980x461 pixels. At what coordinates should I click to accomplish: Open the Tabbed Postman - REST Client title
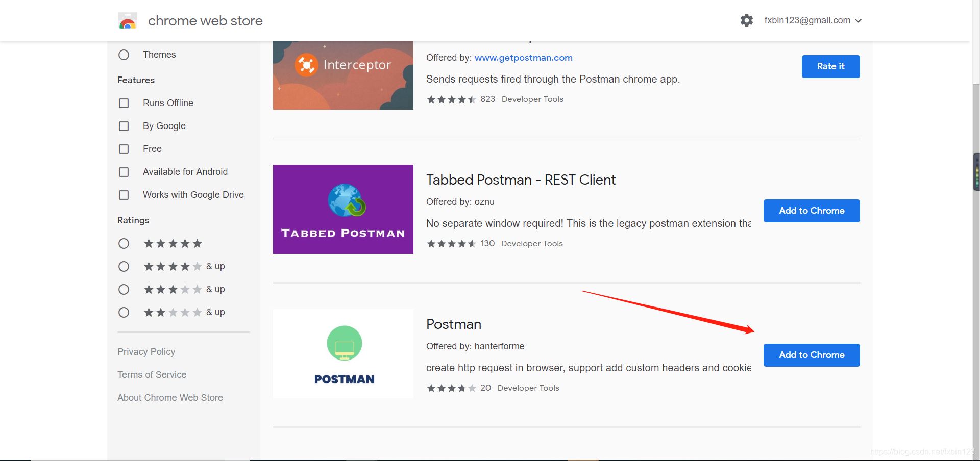[x=521, y=180]
